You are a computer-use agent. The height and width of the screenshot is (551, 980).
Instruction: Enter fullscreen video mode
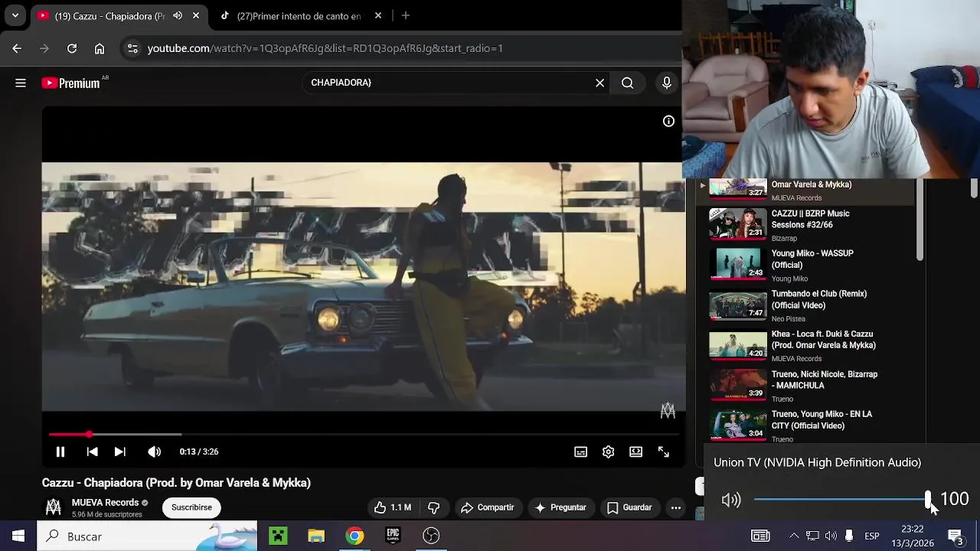point(663,452)
